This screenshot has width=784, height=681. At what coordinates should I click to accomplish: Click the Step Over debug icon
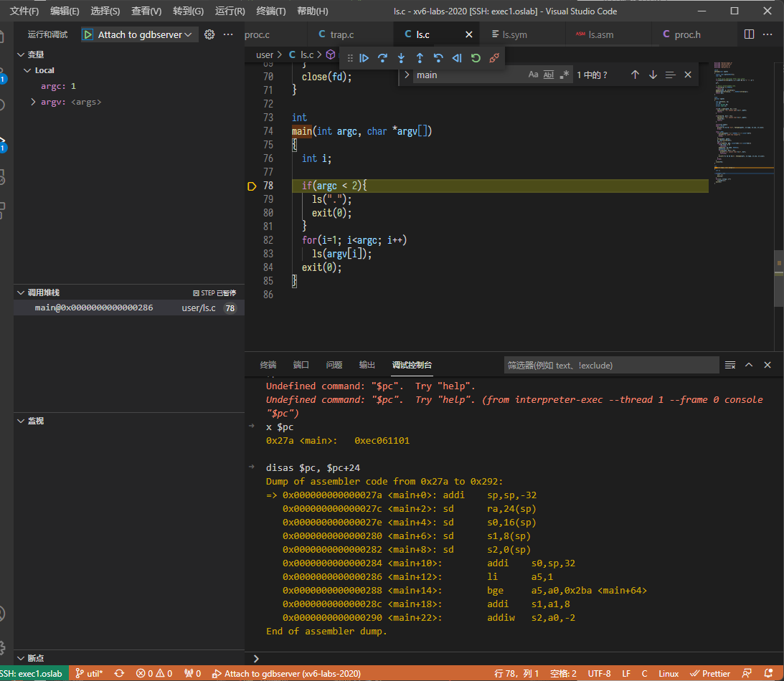point(382,58)
